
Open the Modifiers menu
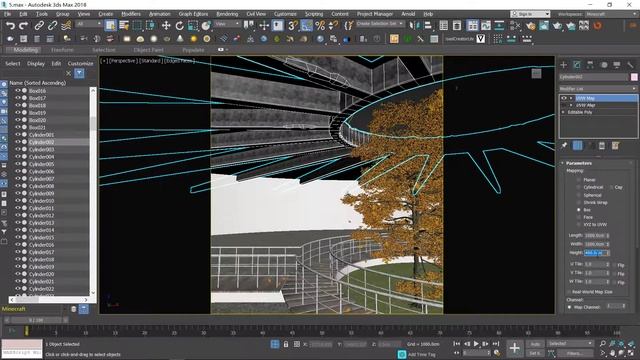click(x=131, y=14)
